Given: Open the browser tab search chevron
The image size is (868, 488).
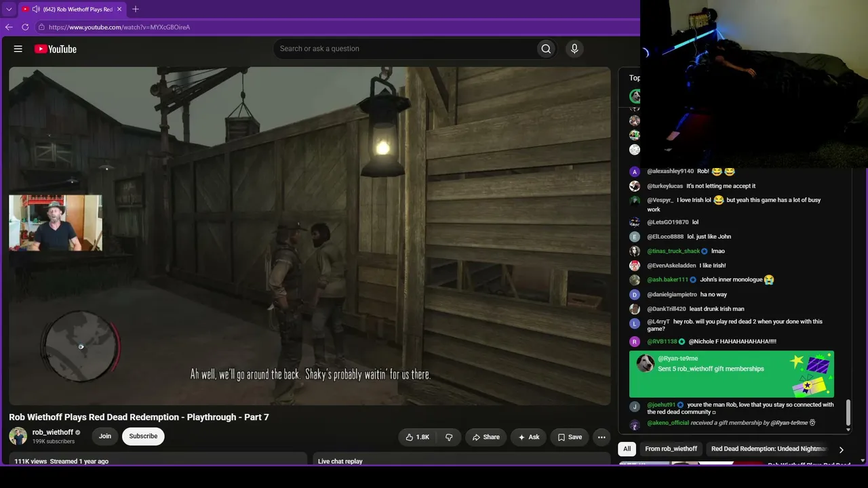Looking at the screenshot, I should 9,9.
